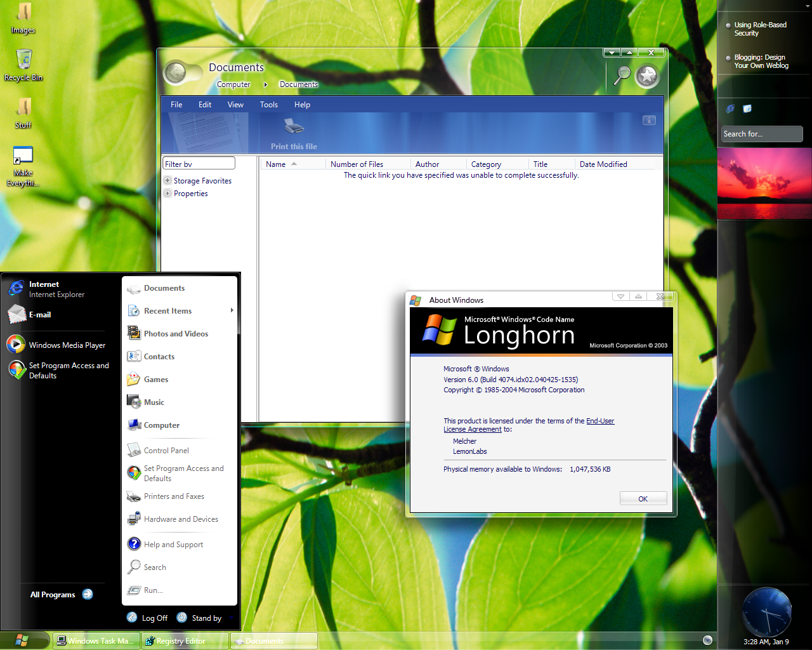Click the Start button on the taskbar
This screenshot has height=650, width=812.
point(23,640)
